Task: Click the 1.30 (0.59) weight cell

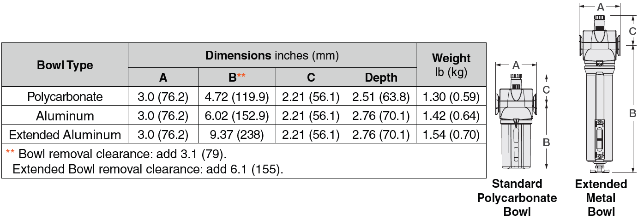Action: [x=451, y=96]
